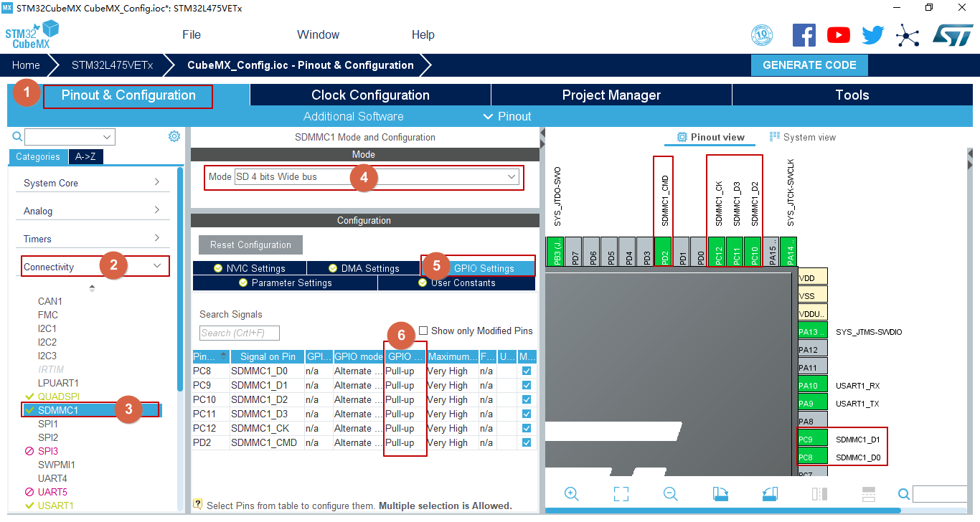Toggle Modified checkbox in PC10 row
The width and height of the screenshot is (980, 522).
[x=527, y=399]
